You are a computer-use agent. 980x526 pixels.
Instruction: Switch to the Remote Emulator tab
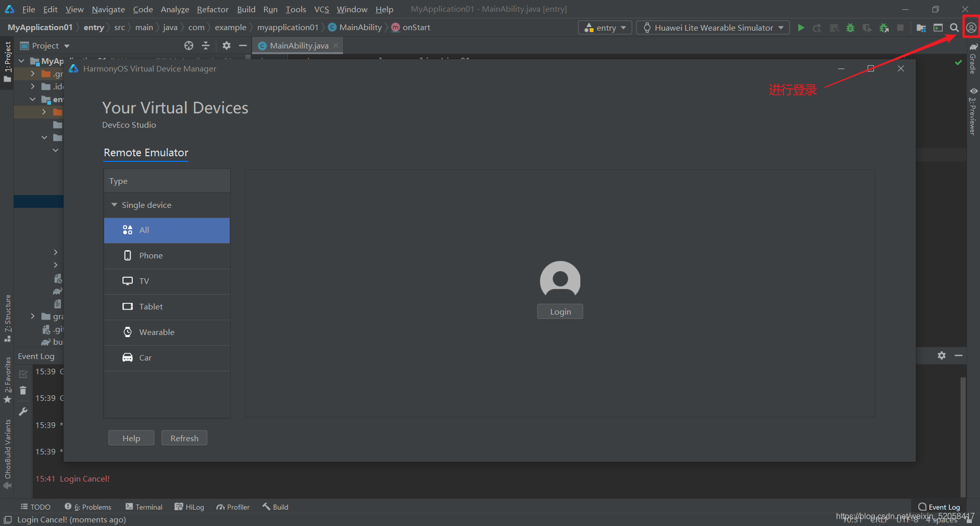coord(146,153)
